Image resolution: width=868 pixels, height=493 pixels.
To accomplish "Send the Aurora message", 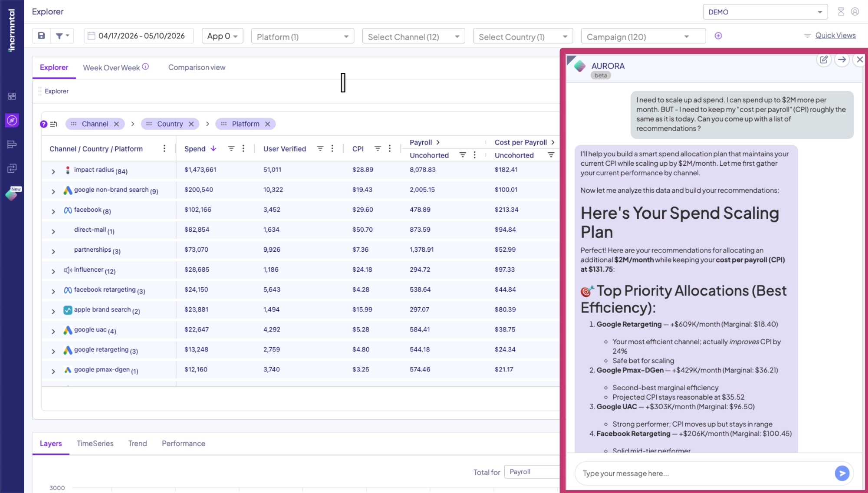I will (842, 473).
